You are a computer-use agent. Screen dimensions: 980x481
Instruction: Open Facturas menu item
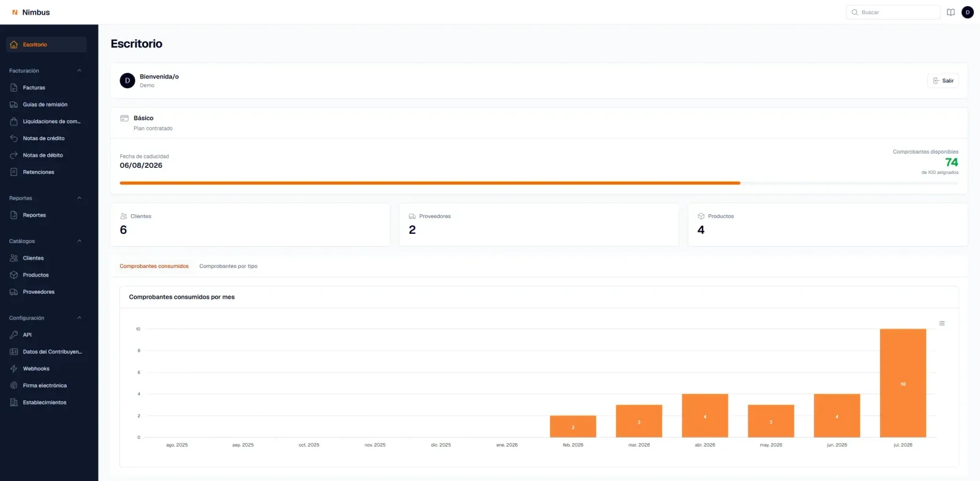pyautogui.click(x=46, y=88)
